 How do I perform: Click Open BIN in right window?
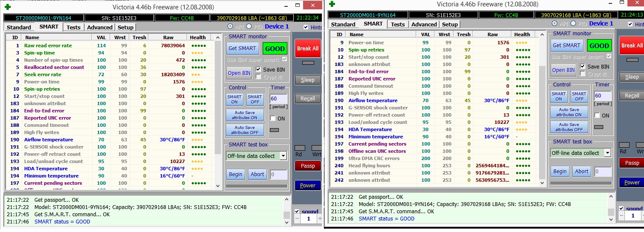coord(564,70)
